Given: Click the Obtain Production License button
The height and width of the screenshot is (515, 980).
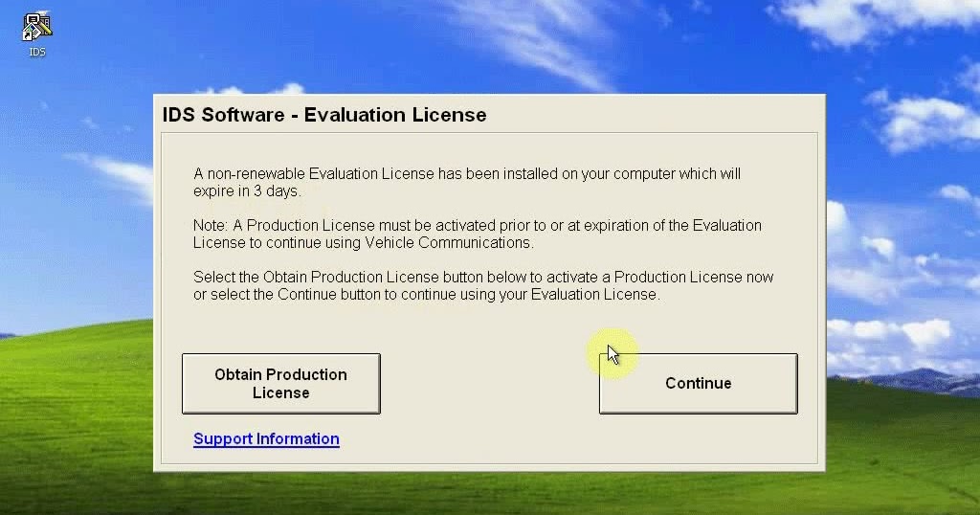Looking at the screenshot, I should pos(281,384).
